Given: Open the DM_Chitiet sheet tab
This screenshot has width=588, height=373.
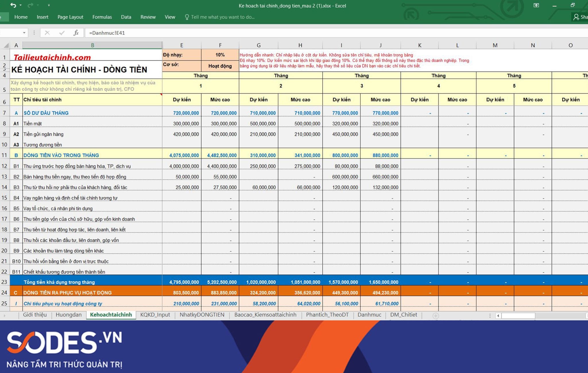Looking at the screenshot, I should (x=403, y=315).
